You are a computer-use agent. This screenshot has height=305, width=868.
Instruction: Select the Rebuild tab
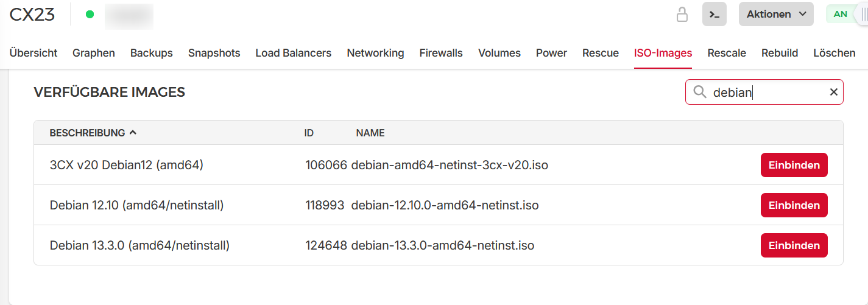(780, 53)
